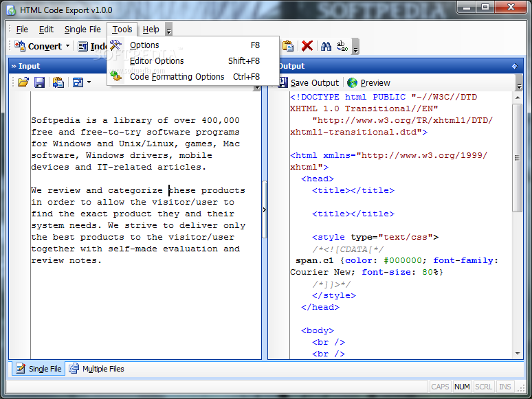Click the 'Softpedia is a library' text line
Viewport: 532px width, 399px height.
(x=135, y=121)
